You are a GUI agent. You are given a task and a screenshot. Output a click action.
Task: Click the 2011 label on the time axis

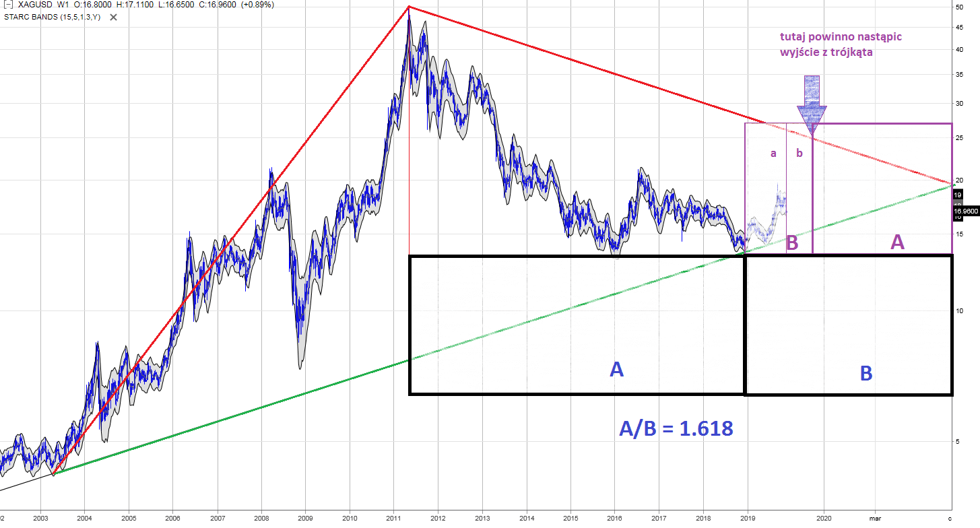tap(393, 519)
